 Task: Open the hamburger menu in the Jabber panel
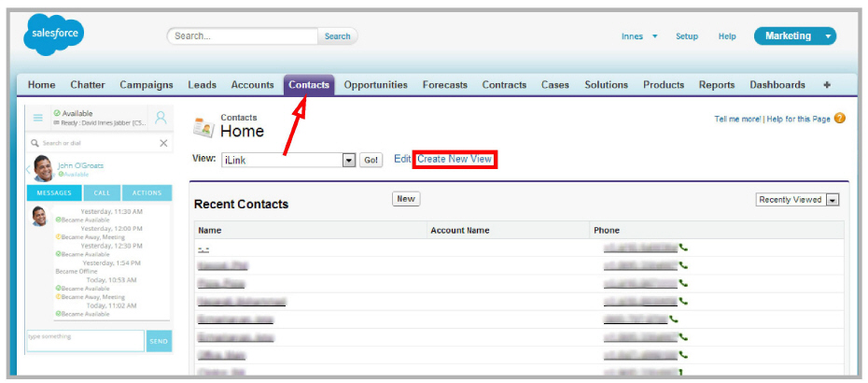[x=38, y=118]
